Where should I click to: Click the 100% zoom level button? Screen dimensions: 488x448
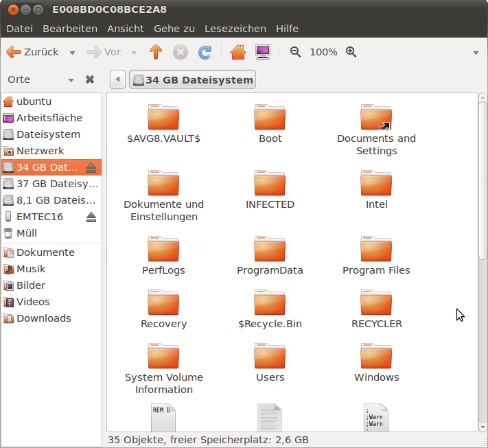coord(323,52)
